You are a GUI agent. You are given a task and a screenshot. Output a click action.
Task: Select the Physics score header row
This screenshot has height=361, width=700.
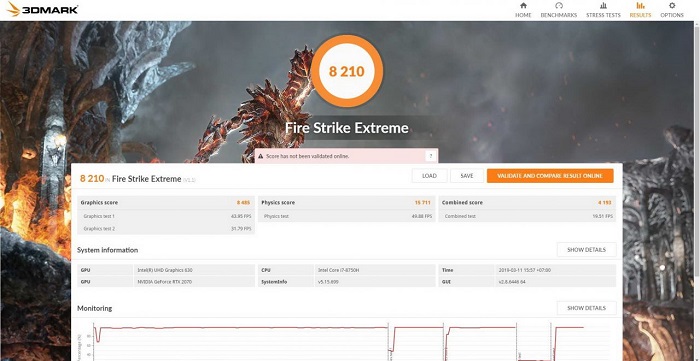coord(346,203)
